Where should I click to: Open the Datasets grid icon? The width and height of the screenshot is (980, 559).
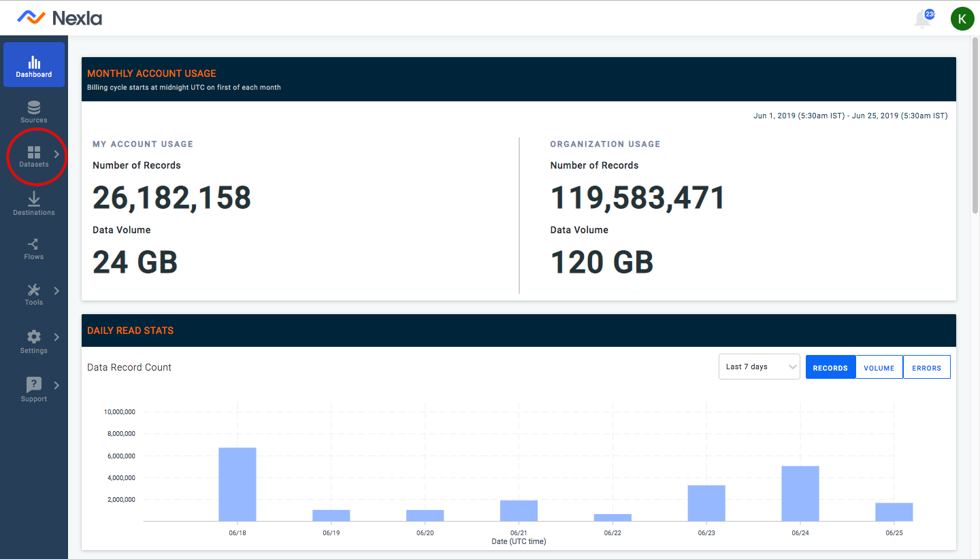point(34,152)
